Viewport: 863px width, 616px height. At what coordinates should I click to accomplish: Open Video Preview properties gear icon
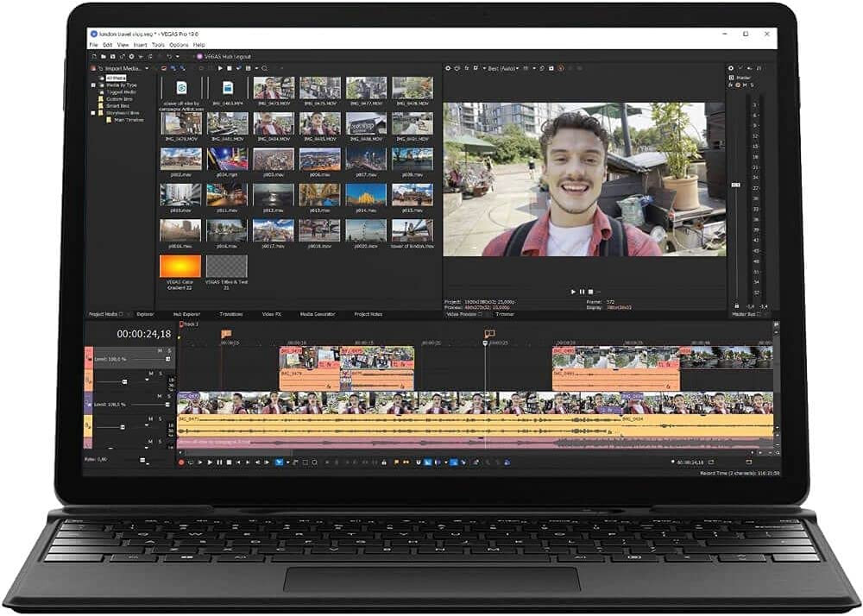point(448,68)
